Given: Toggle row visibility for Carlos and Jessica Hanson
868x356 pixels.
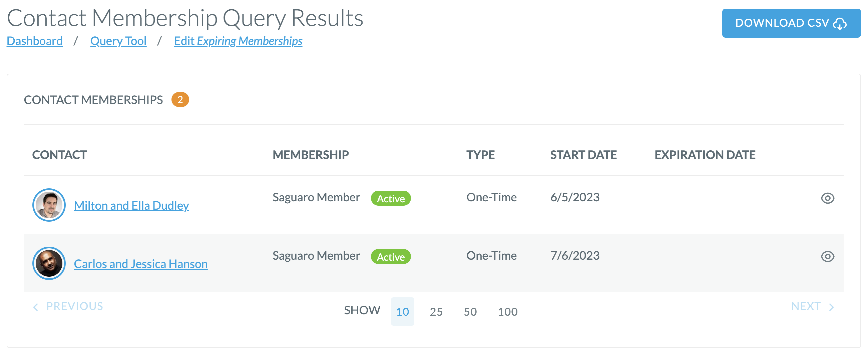Looking at the screenshot, I should pyautogui.click(x=828, y=256).
